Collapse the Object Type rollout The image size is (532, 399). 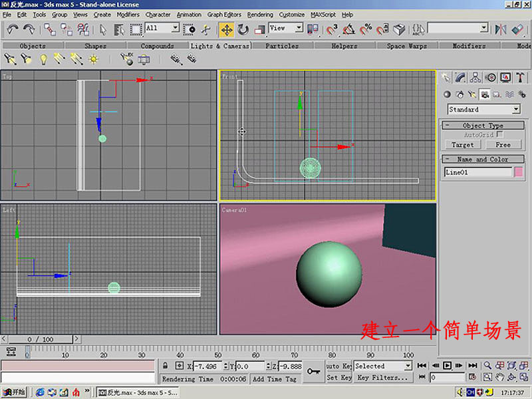tap(483, 125)
